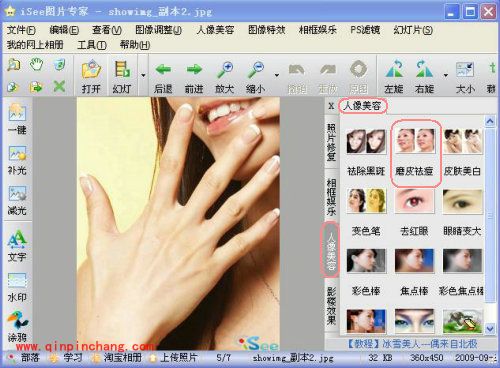
Task: Choose the 皮肤美白 skin whitening effect
Action: pos(462,153)
